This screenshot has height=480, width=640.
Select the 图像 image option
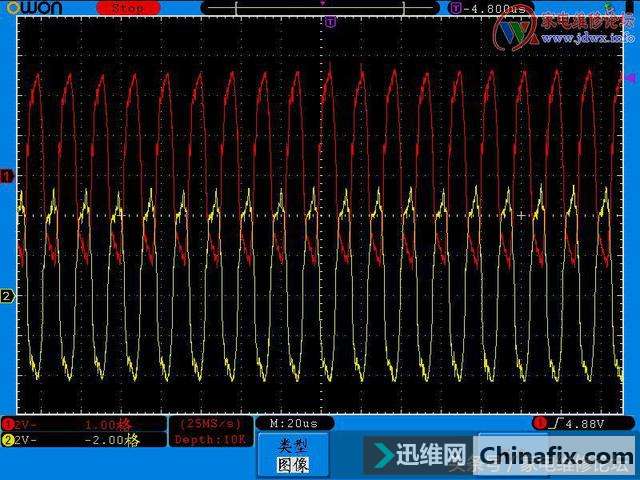click(292, 464)
